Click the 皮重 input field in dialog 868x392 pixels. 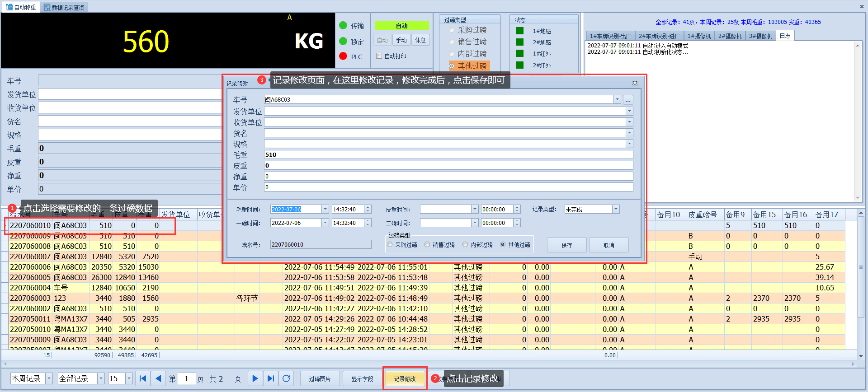448,165
